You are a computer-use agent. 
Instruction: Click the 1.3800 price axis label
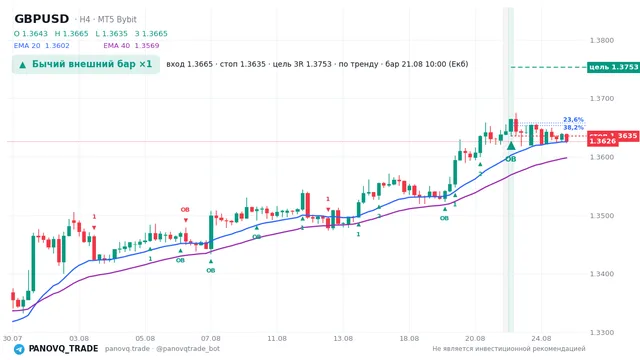point(602,40)
